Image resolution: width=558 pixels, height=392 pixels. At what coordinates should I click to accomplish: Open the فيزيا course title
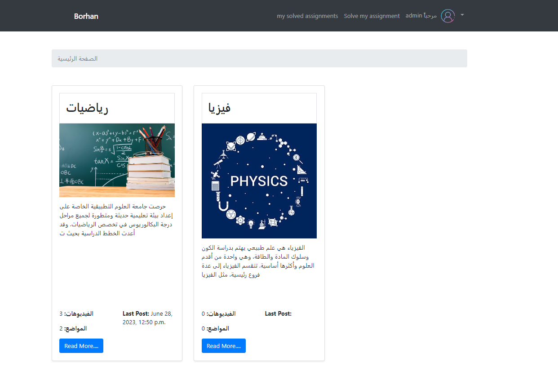(x=220, y=108)
